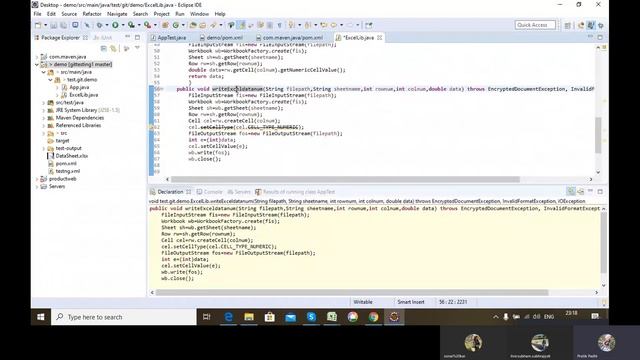Click the New Java Package icon

(x=165, y=25)
